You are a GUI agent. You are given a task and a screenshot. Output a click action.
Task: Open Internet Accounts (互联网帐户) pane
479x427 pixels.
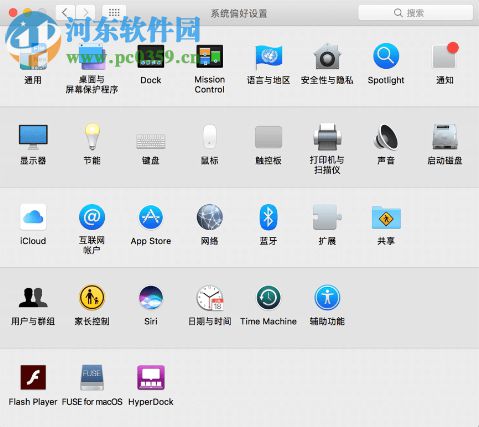pyautogui.click(x=92, y=217)
